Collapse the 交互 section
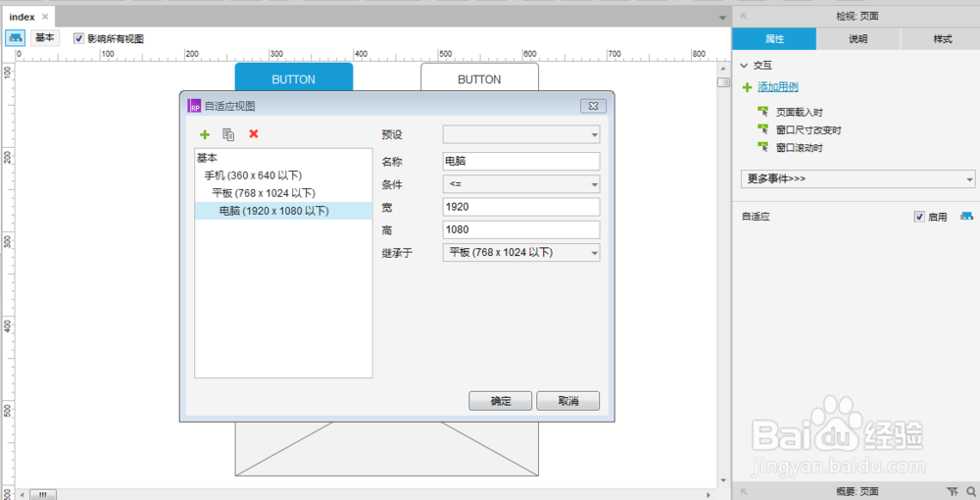Image resolution: width=980 pixels, height=500 pixels. (745, 65)
